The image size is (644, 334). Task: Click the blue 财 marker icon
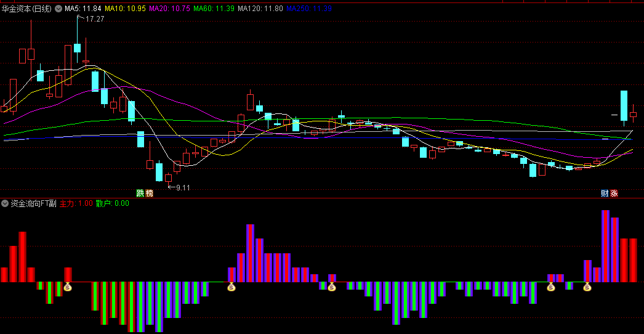(x=605, y=193)
